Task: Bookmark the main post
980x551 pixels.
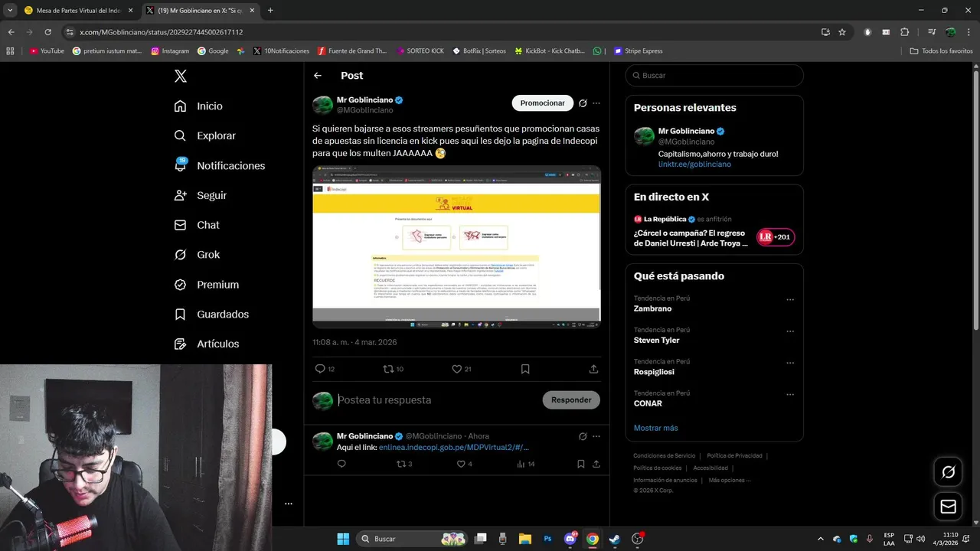Action: (525, 369)
